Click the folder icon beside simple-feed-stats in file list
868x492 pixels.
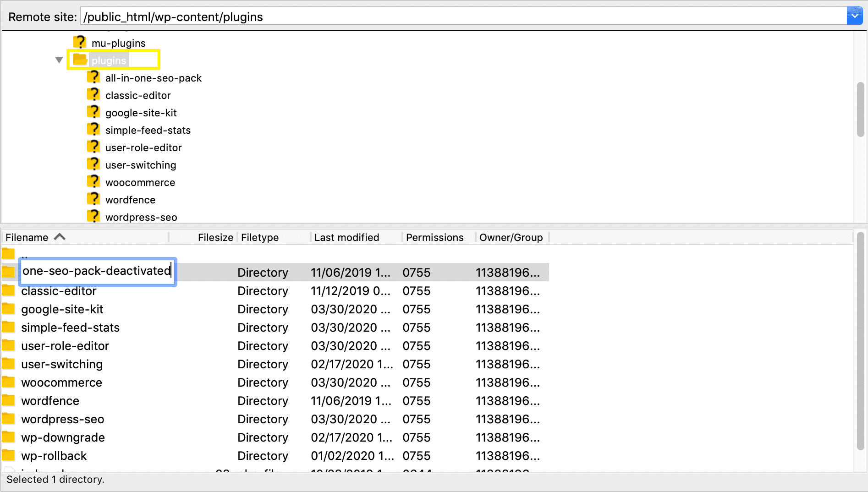click(8, 327)
